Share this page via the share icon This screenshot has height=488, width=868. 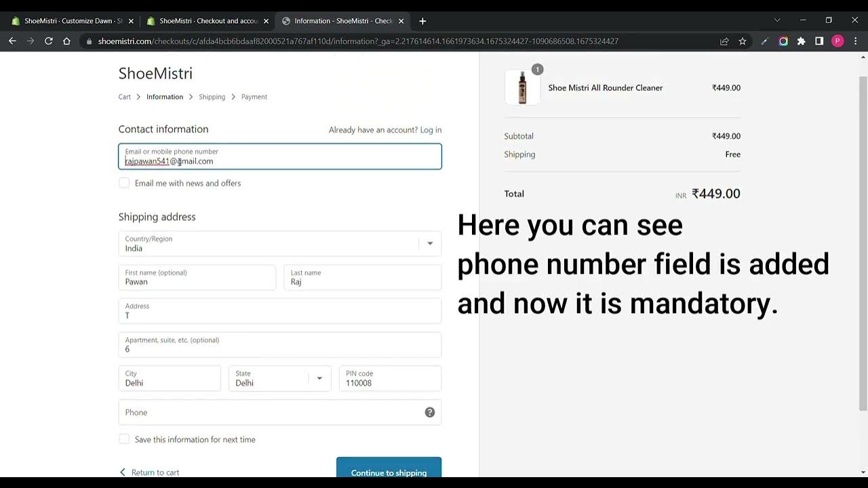[724, 41]
